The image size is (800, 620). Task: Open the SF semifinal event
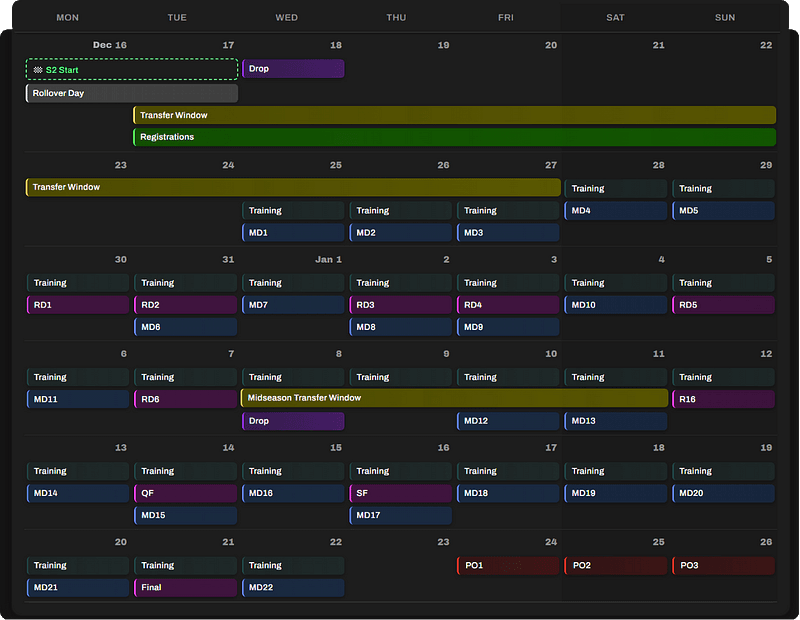coord(400,493)
